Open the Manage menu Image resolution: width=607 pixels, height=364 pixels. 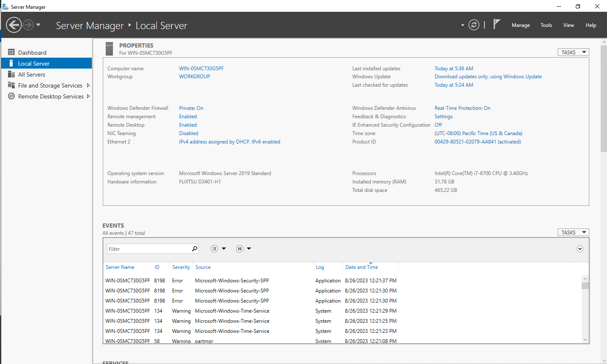[x=521, y=25]
